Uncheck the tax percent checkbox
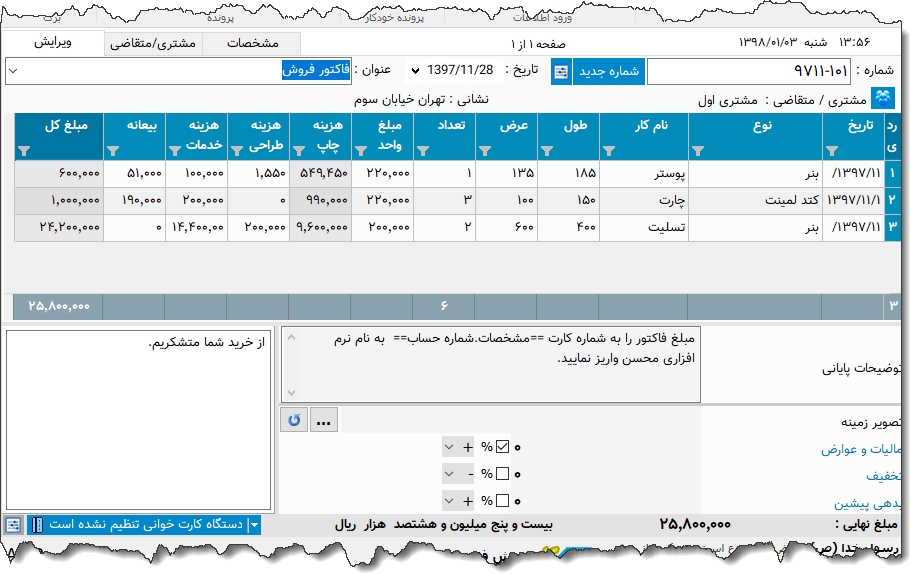This screenshot has width=911, height=574. click(x=502, y=447)
